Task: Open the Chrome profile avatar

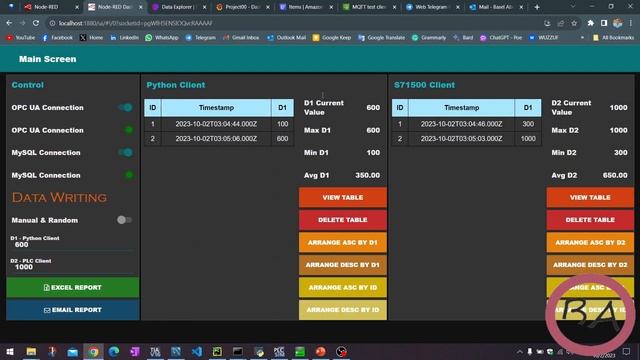Action: click(x=618, y=23)
